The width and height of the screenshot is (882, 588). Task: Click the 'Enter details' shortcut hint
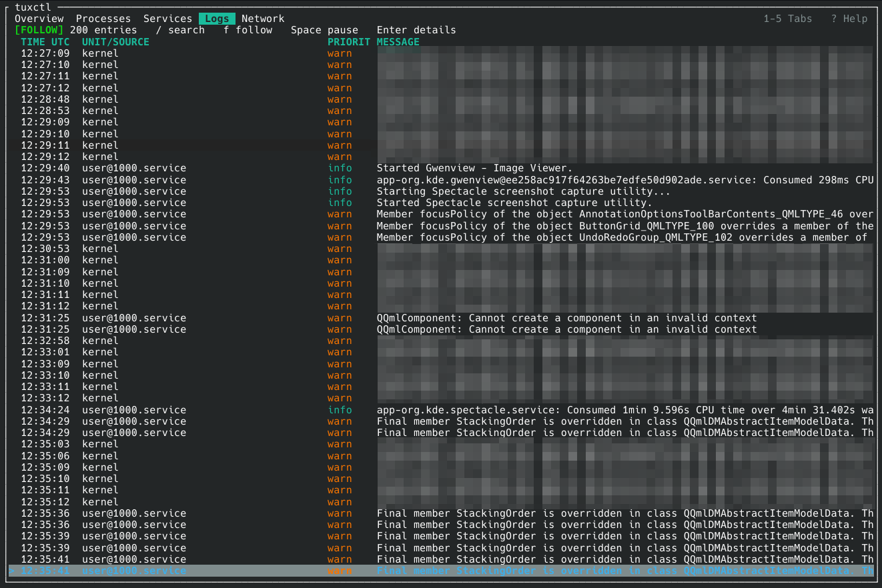[416, 30]
